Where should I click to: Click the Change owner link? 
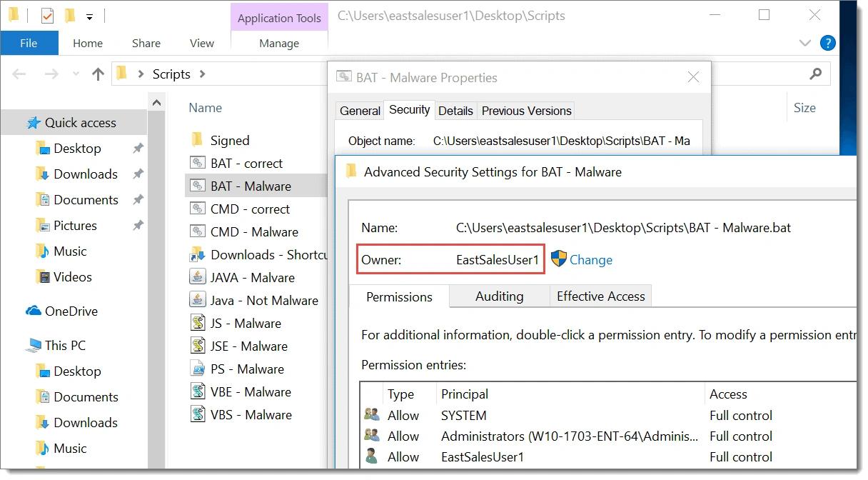(591, 260)
